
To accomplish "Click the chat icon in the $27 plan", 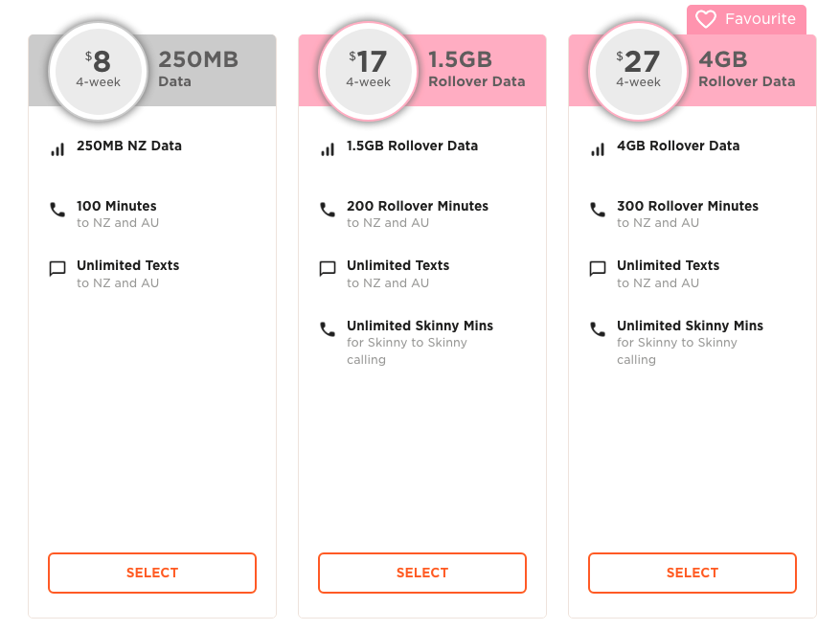I will [x=598, y=269].
